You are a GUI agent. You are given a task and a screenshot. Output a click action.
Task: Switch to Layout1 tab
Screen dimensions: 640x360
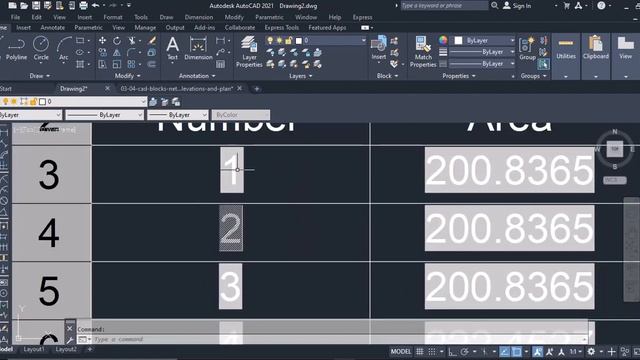click(x=33, y=349)
